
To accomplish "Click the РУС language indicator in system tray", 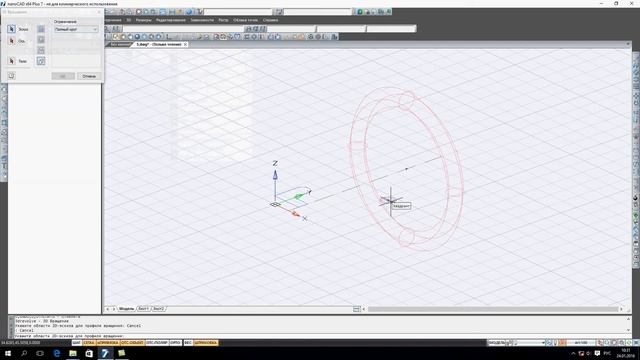I will 607,353.
